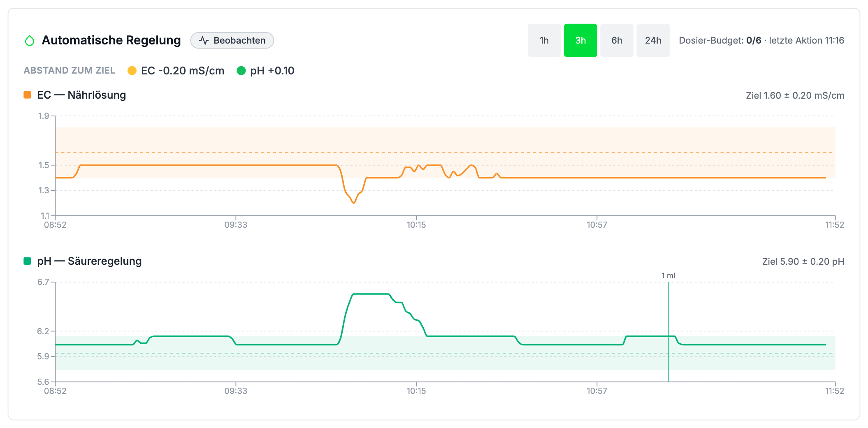The height and width of the screenshot is (428, 868).
Task: Click the 10:57 tick label on pH chart
Action: click(x=596, y=391)
